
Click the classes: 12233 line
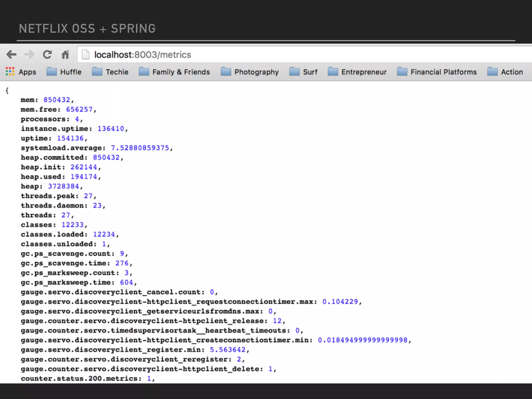pyautogui.click(x=54, y=225)
